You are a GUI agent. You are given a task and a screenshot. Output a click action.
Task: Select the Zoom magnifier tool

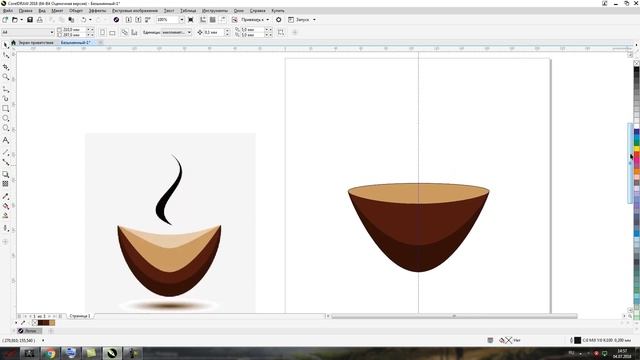point(5,77)
